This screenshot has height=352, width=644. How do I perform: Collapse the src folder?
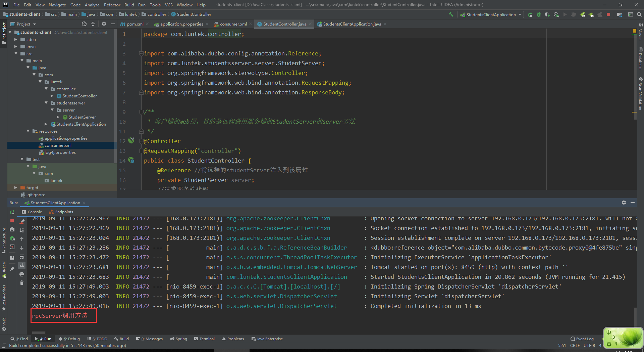(x=15, y=53)
